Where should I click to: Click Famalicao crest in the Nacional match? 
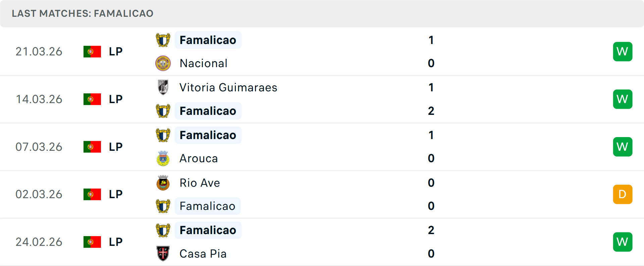(163, 40)
